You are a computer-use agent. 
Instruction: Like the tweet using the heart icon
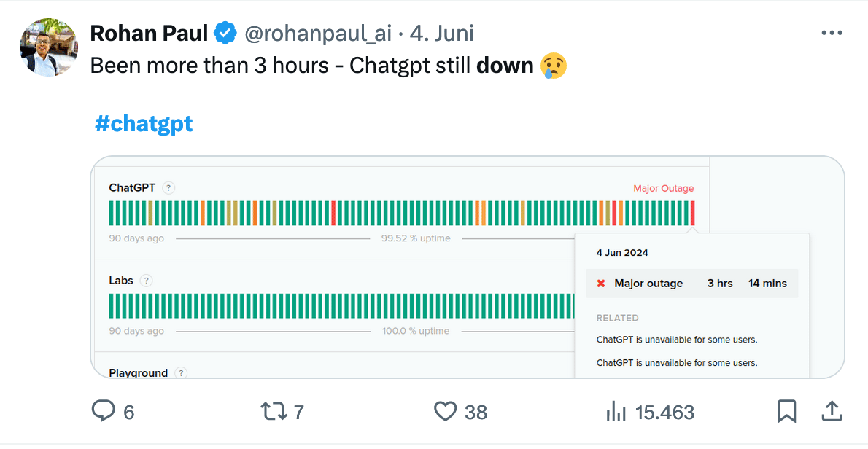[445, 412]
